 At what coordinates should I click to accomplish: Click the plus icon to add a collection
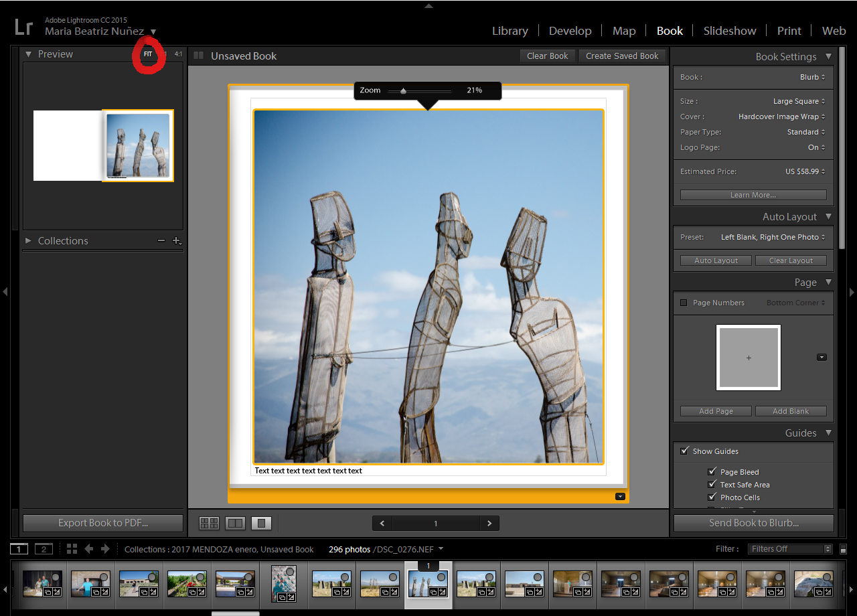pos(176,241)
